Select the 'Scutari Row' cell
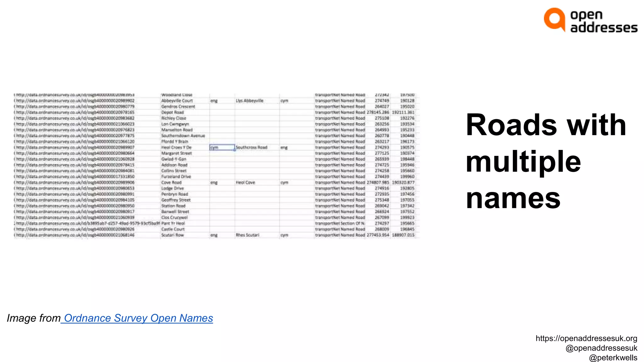Viewport: 644px width, 362px height. (172, 235)
